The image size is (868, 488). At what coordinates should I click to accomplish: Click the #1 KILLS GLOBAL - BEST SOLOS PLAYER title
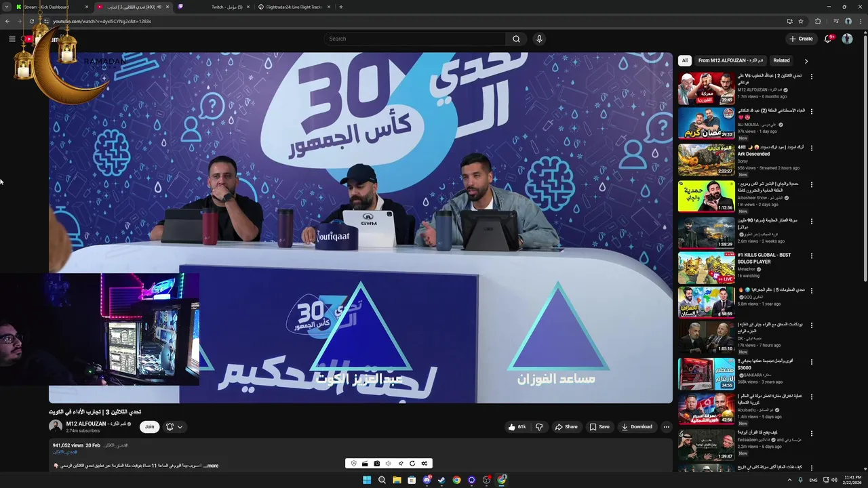click(x=764, y=258)
